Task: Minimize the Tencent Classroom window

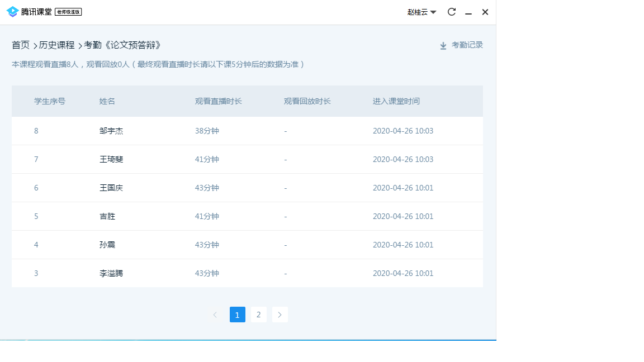Action: [x=468, y=12]
